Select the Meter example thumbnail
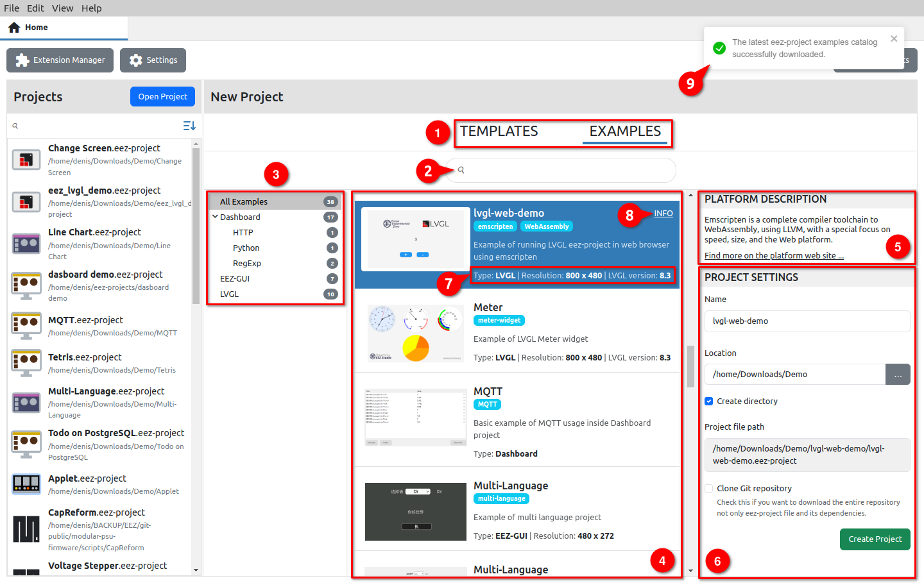 tap(416, 332)
